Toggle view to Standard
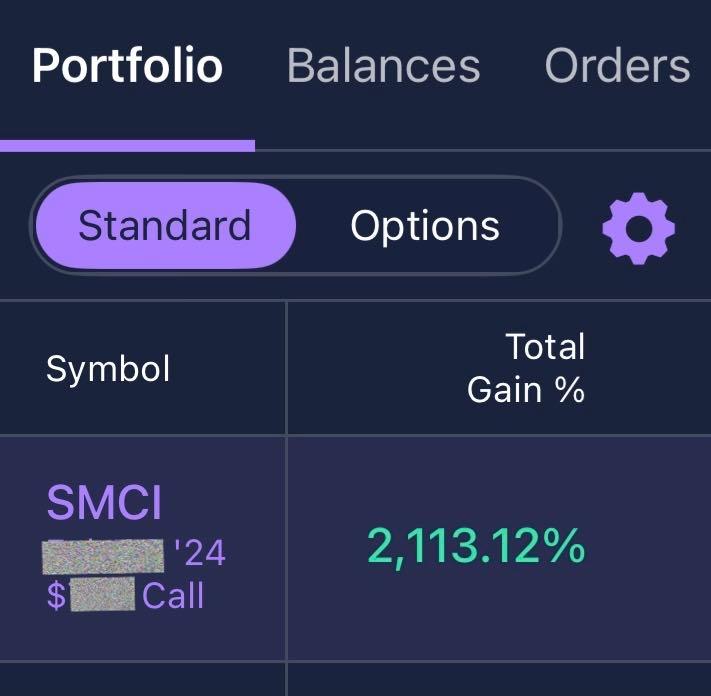This screenshot has height=696, width=711. point(165,226)
